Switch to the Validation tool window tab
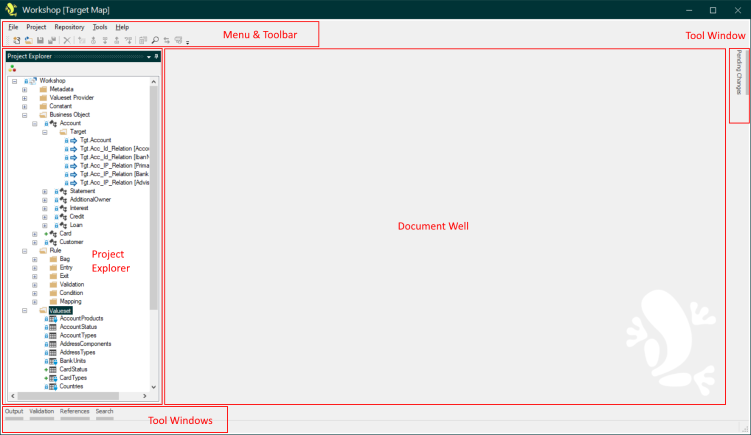The image size is (751, 435). 41,411
